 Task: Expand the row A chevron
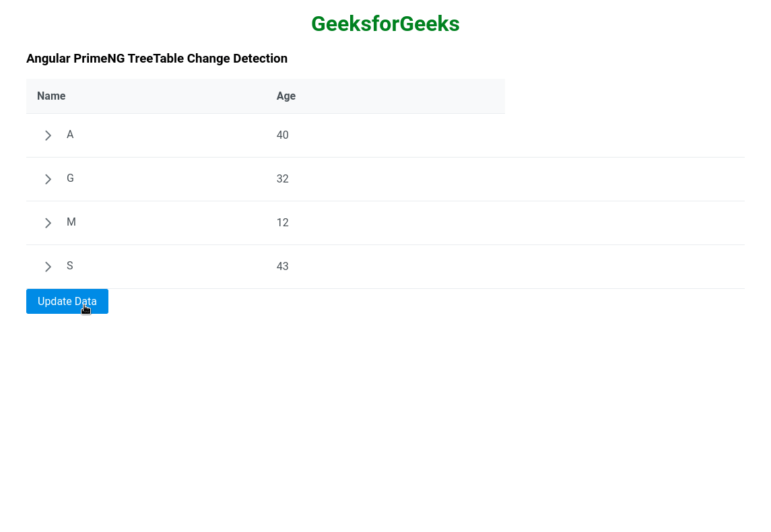(48, 135)
